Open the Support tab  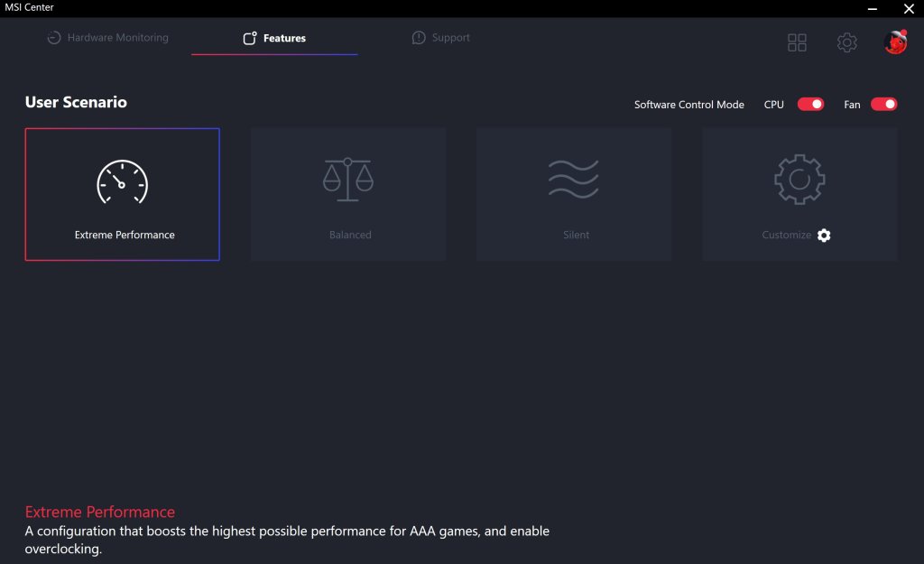pyautogui.click(x=440, y=38)
